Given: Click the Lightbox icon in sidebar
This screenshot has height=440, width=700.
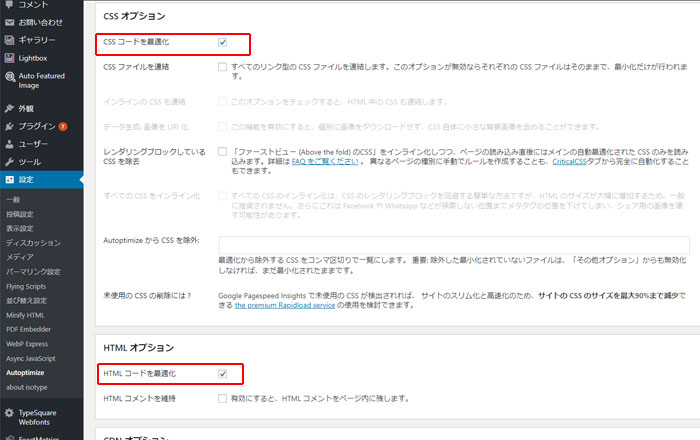Looking at the screenshot, I should [9, 58].
